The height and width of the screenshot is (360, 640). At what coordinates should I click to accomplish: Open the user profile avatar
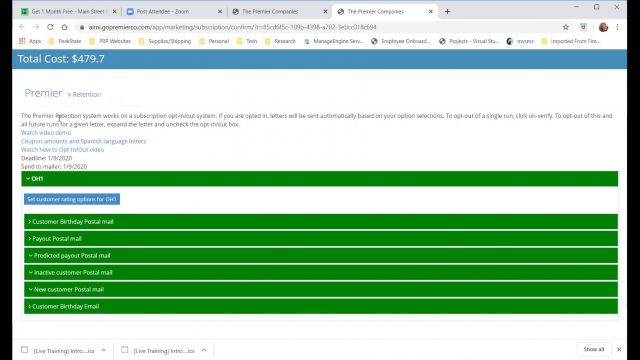click(x=603, y=27)
